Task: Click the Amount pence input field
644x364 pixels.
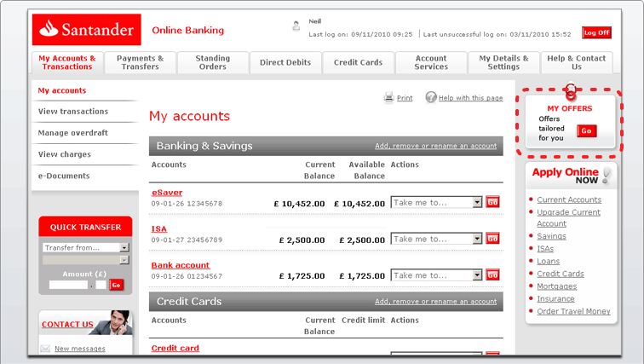Action: [x=101, y=285]
